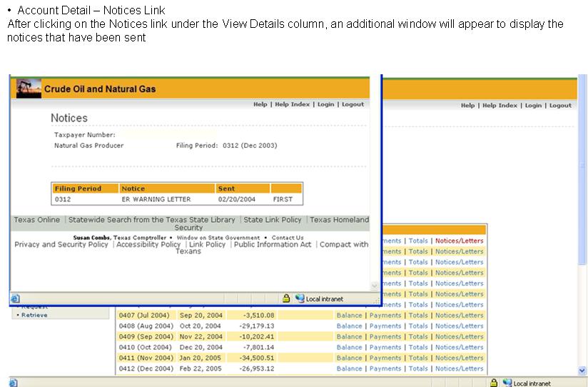Screen dimensions: 588x387
Task: Open Notices/Letters for 0412 (Dec 2004)
Action: click(x=459, y=368)
